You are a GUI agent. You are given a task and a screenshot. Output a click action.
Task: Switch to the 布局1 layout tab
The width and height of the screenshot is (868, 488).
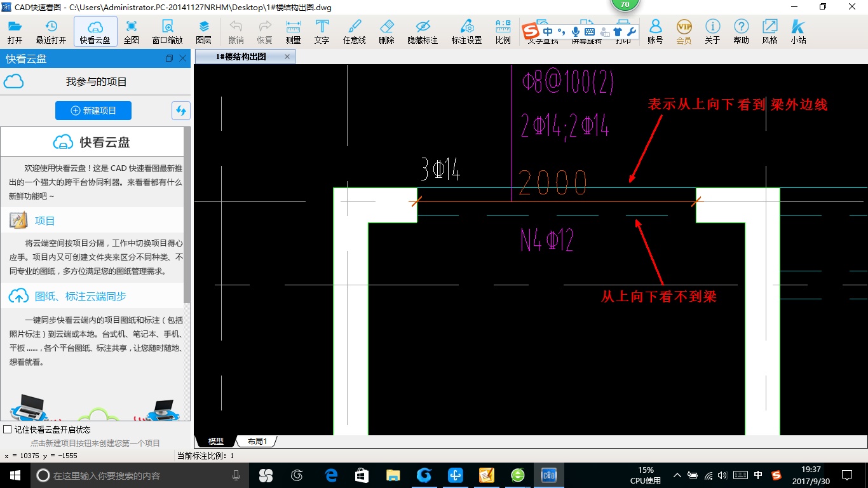[257, 441]
